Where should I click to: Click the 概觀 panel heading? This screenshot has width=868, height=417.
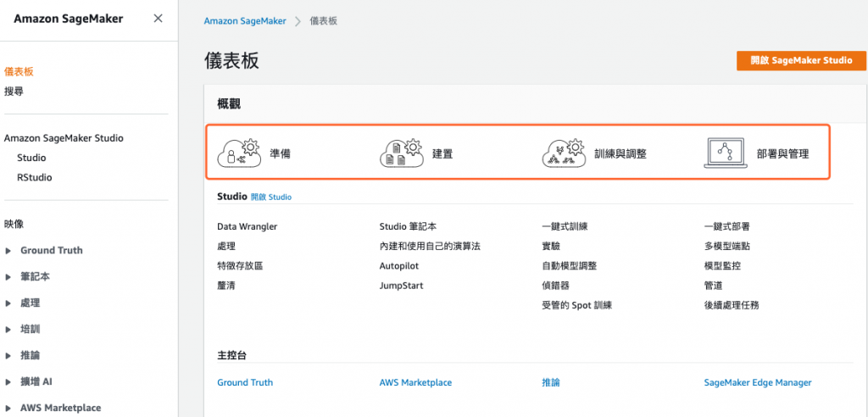(x=229, y=104)
